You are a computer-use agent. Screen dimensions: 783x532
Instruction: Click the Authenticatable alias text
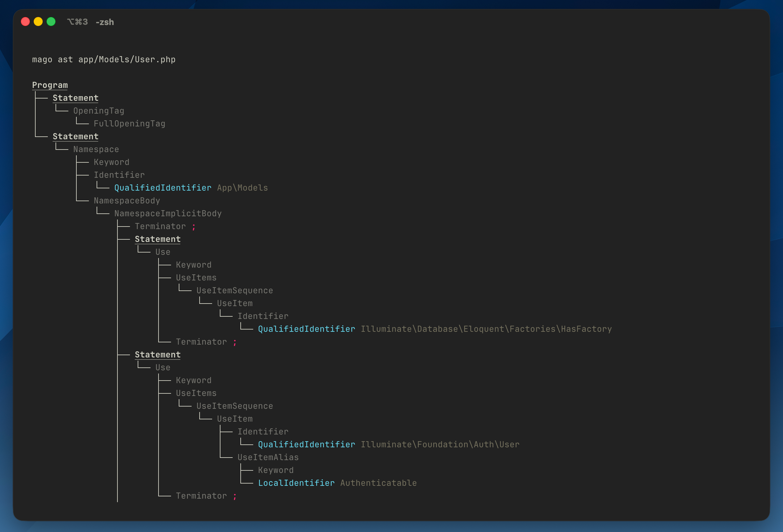378,483
